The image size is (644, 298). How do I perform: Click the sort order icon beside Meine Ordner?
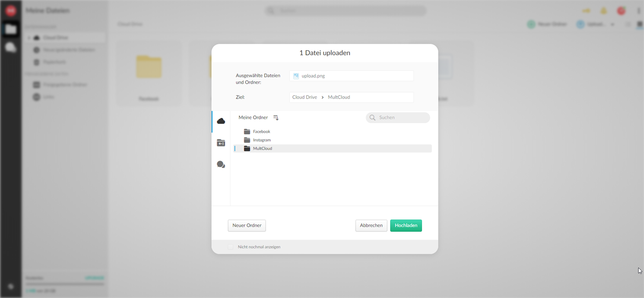[x=276, y=117]
